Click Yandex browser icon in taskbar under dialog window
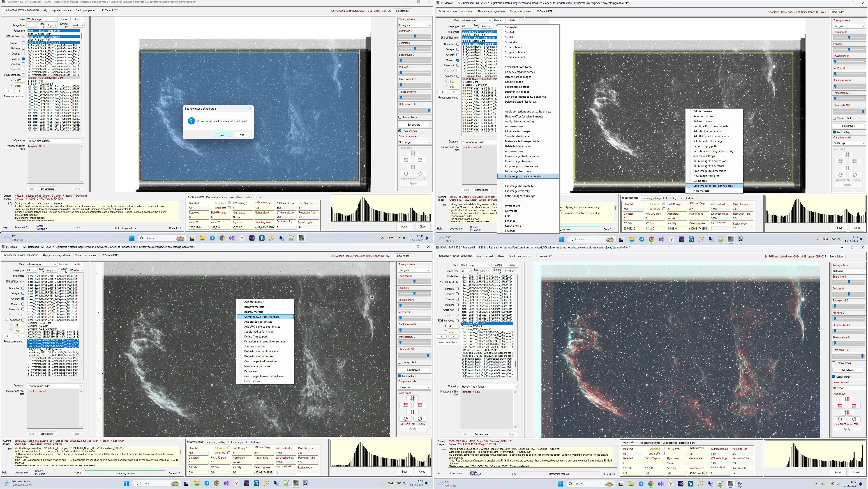868x489 pixels. tap(242, 238)
